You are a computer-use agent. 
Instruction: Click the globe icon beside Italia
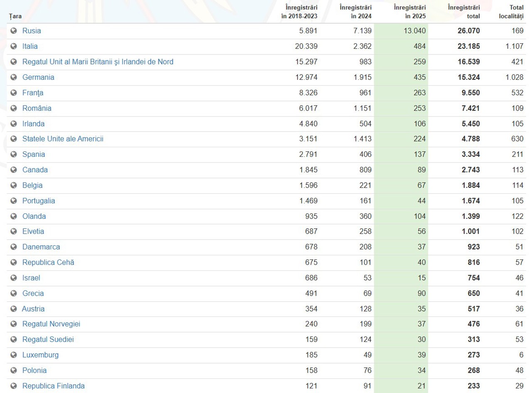click(14, 46)
